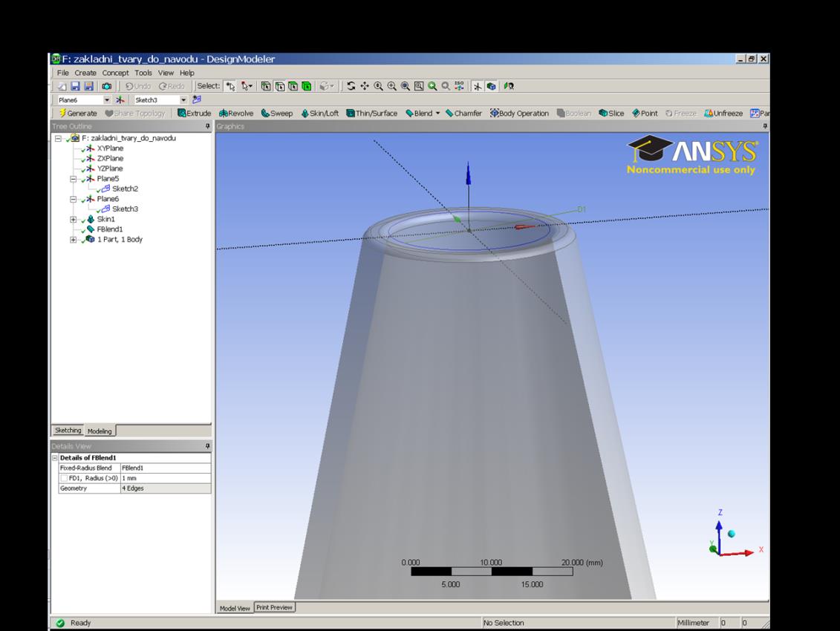Collapse the root zakladni_tvary_do_navodu node
840x631 pixels.
coord(58,138)
